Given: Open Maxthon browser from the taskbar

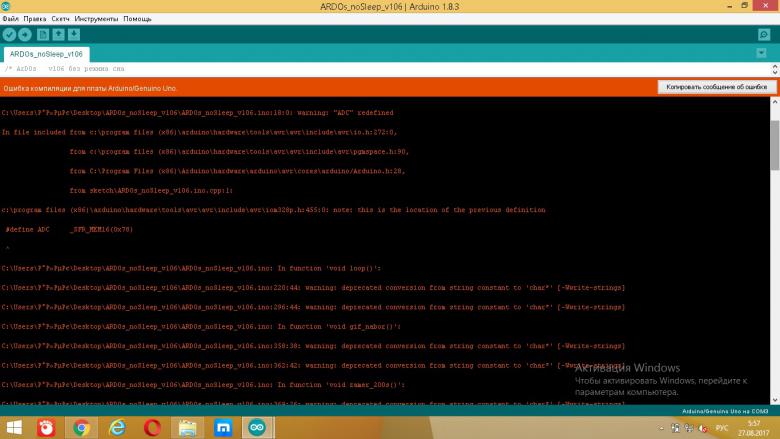Looking at the screenshot, I should pos(223,428).
